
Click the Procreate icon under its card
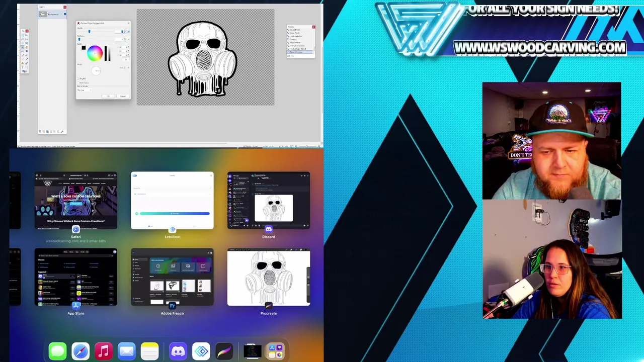(x=269, y=306)
